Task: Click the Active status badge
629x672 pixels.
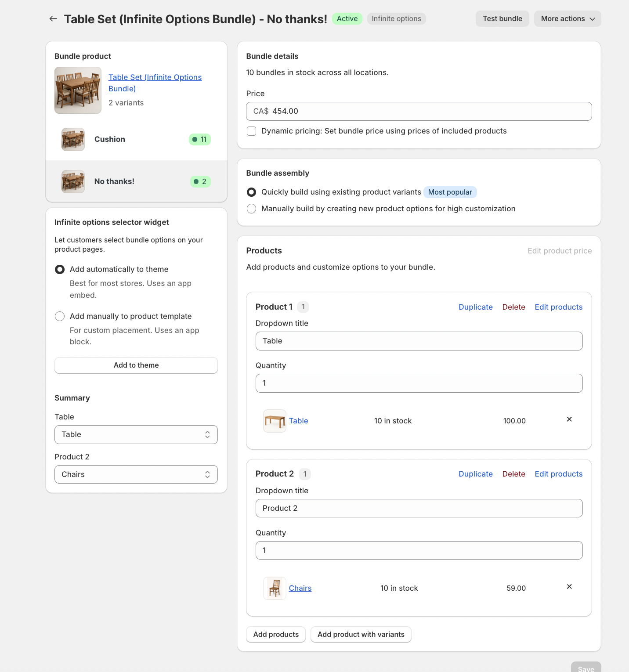Action: tap(347, 19)
